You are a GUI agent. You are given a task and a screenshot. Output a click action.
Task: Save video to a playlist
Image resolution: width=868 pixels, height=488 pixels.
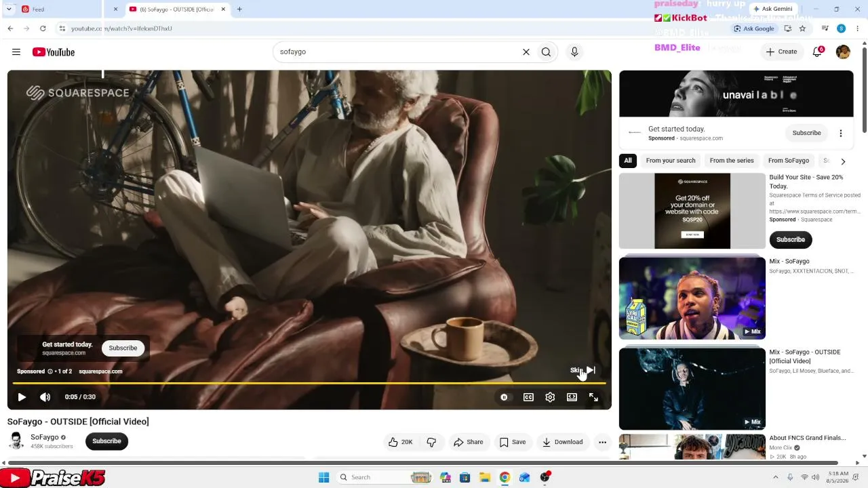click(x=513, y=442)
